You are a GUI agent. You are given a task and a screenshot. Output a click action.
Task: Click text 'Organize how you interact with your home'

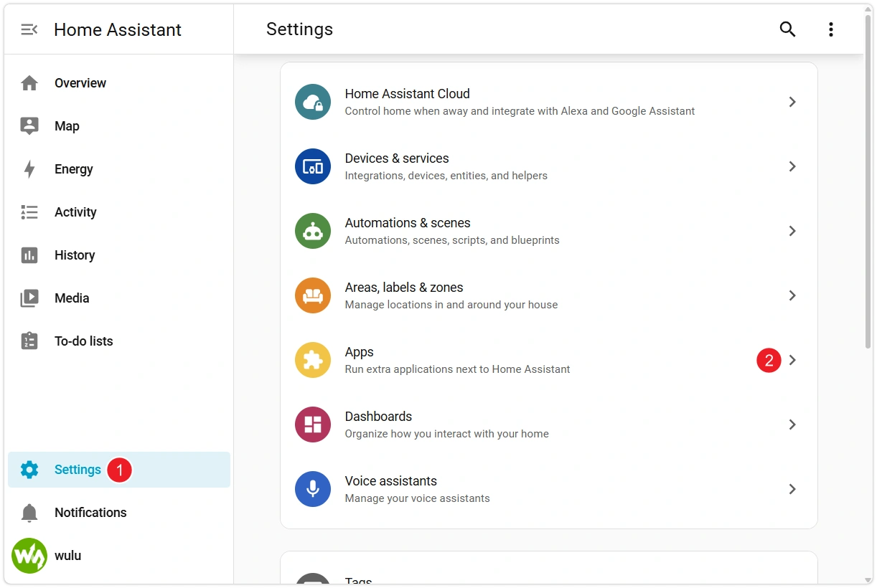coord(447,434)
